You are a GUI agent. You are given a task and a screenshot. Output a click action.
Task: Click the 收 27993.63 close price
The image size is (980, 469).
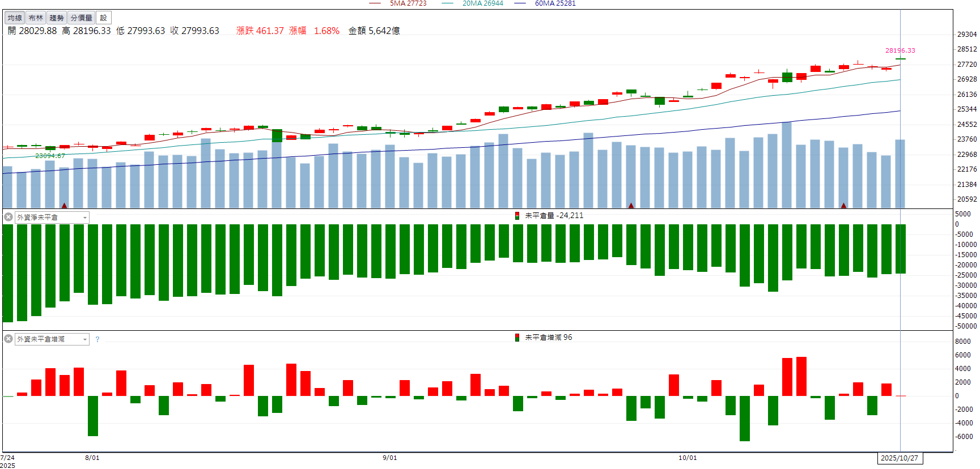[194, 31]
